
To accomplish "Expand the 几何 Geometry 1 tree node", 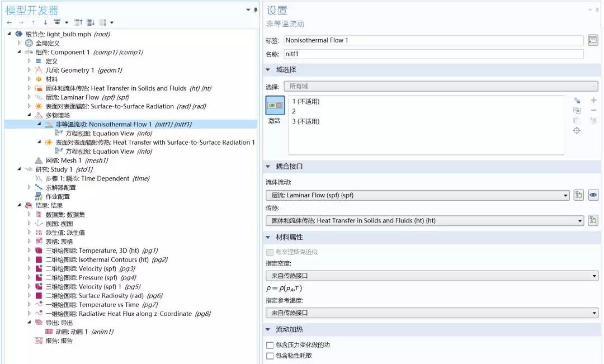I will click(x=29, y=70).
